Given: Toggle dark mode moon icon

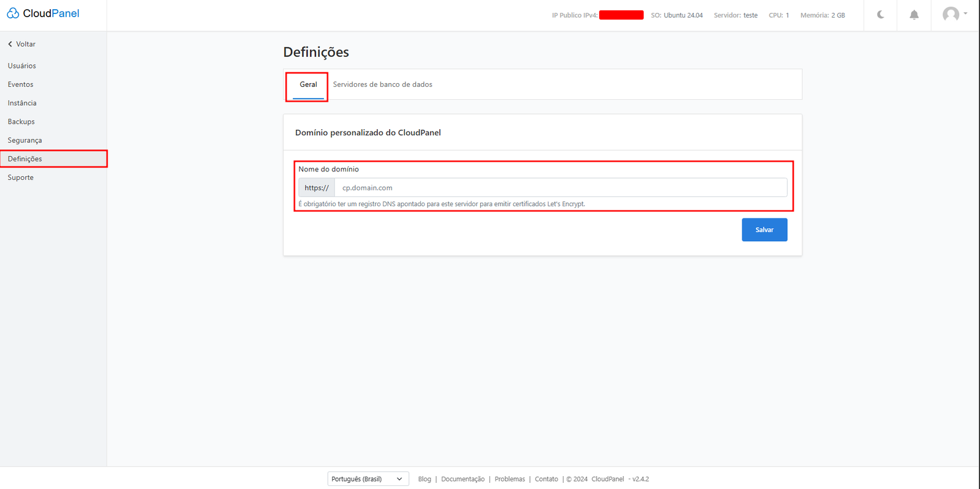Looking at the screenshot, I should pyautogui.click(x=880, y=15).
